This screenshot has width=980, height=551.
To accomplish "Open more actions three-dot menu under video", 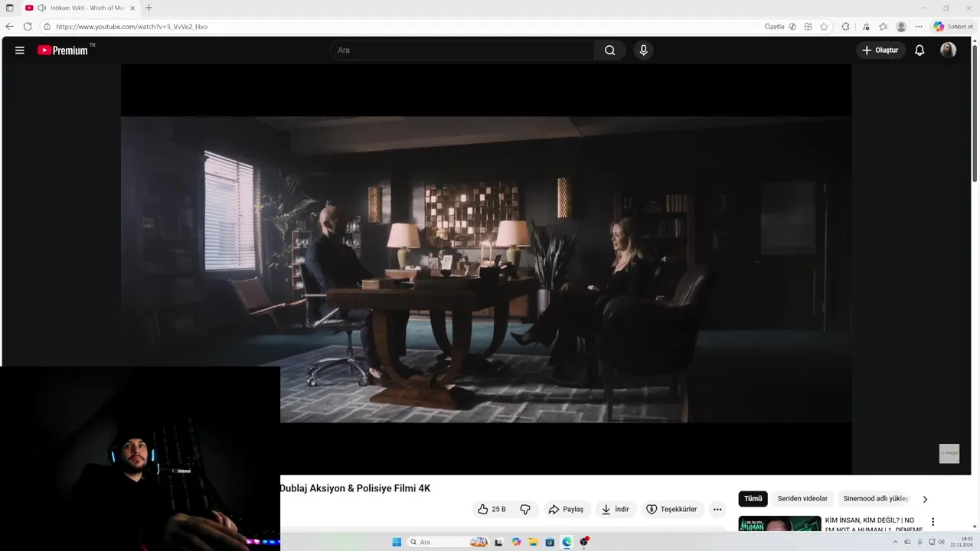I will tap(717, 510).
